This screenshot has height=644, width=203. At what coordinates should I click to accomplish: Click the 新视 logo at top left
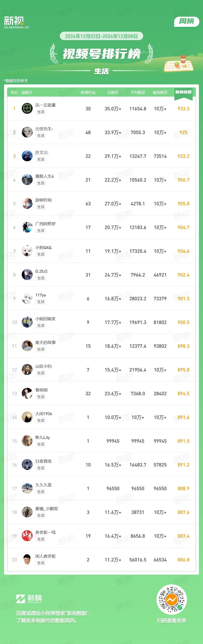[x=16, y=23]
